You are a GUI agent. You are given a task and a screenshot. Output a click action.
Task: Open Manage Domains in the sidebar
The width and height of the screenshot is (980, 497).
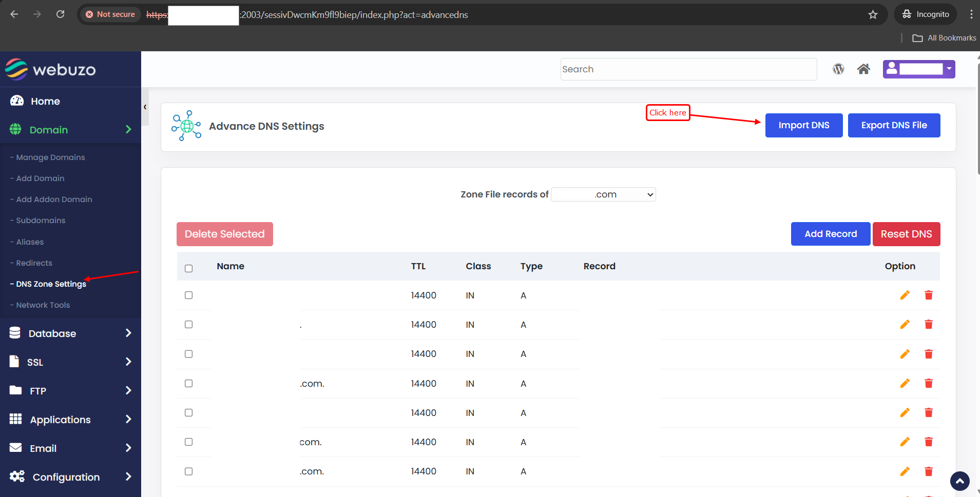pos(50,157)
